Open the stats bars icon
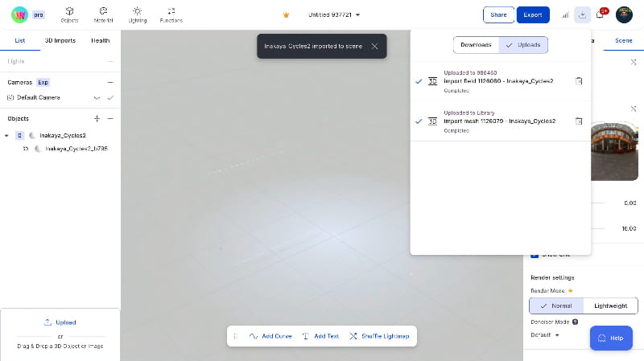 (x=566, y=15)
